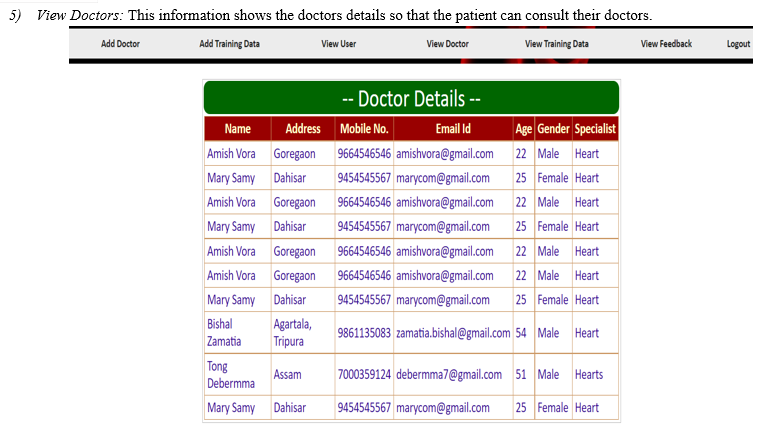Go to View User page
775x429 pixels.
339,43
